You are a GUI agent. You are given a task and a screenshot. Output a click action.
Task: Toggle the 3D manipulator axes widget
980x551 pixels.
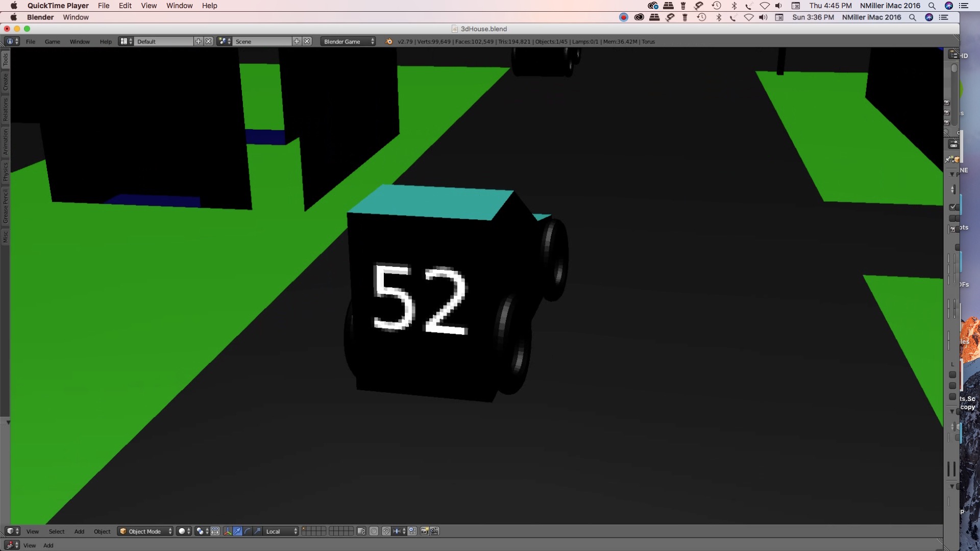228,531
